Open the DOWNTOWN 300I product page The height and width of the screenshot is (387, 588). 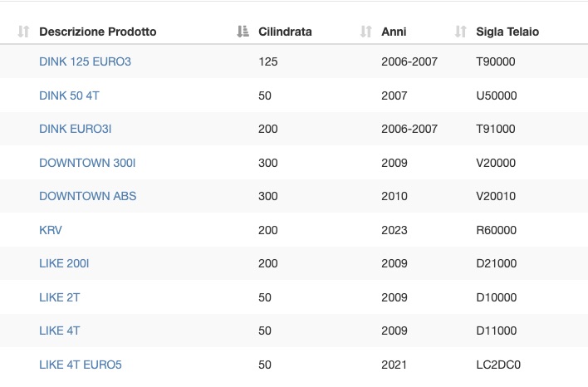coord(87,163)
